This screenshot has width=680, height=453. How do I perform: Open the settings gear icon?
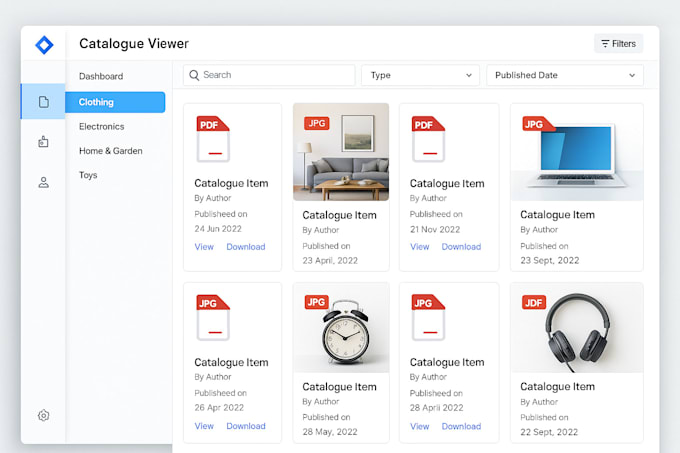pyautogui.click(x=43, y=415)
